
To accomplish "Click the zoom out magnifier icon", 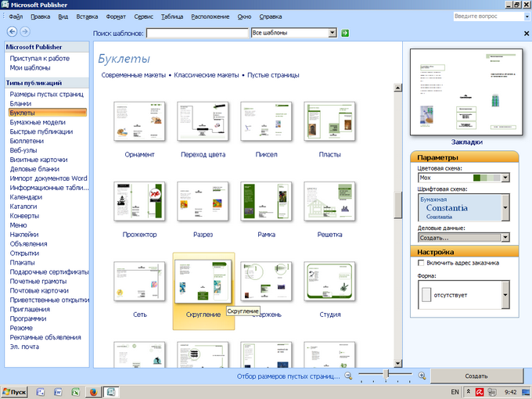I will coord(349,376).
